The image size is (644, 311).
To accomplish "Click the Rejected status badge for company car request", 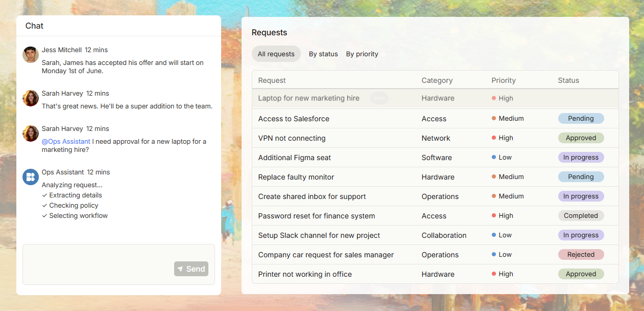I will (581, 254).
